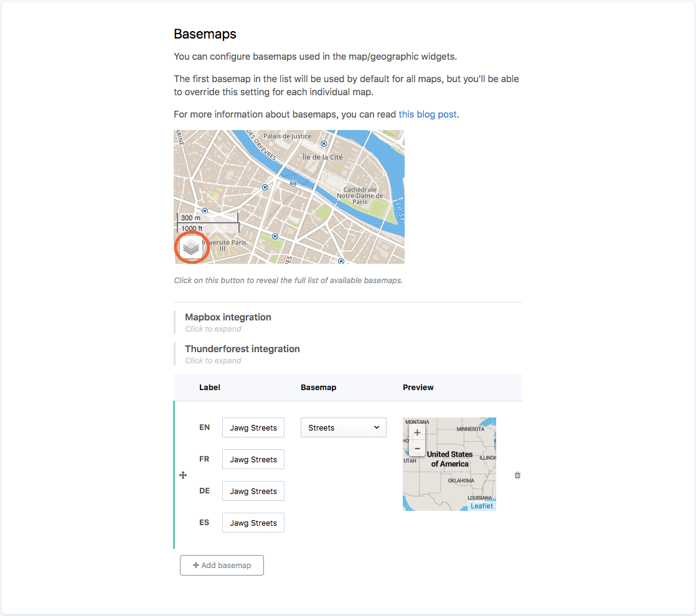The width and height of the screenshot is (696, 616).
Task: Delete the Jawg Streets basemap with trash icon
Action: (517, 475)
